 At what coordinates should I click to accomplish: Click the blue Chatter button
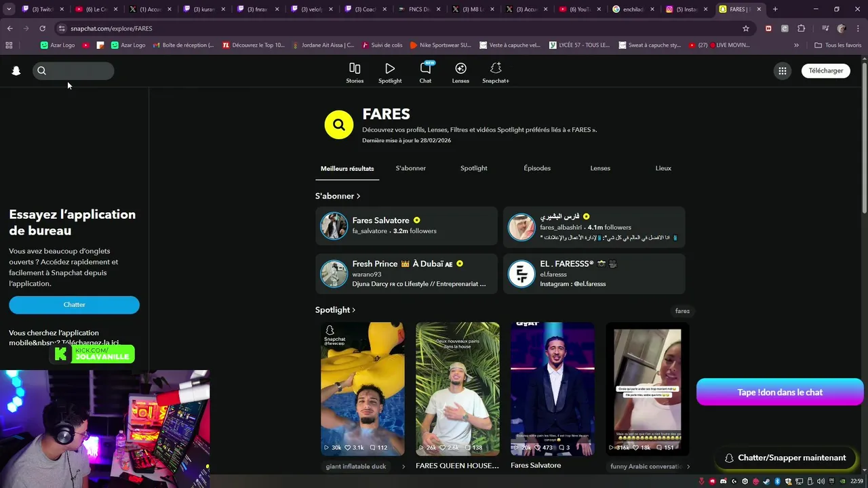pos(74,305)
